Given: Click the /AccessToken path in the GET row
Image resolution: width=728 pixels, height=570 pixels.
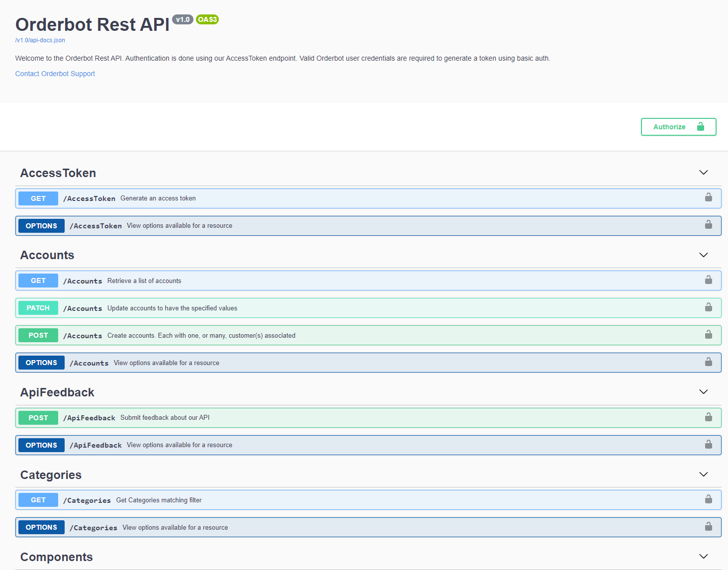Looking at the screenshot, I should 90,198.
